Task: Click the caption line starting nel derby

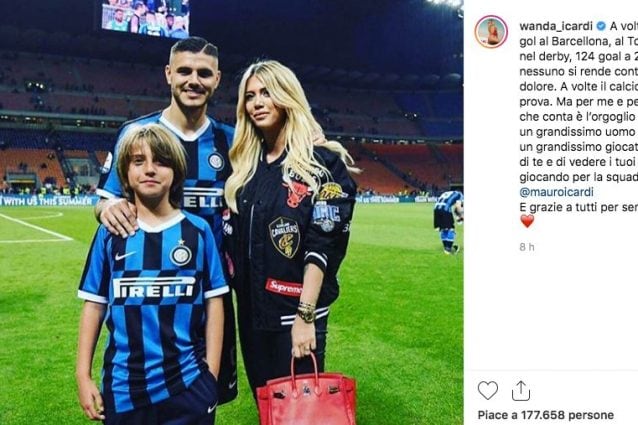Action: point(579,57)
